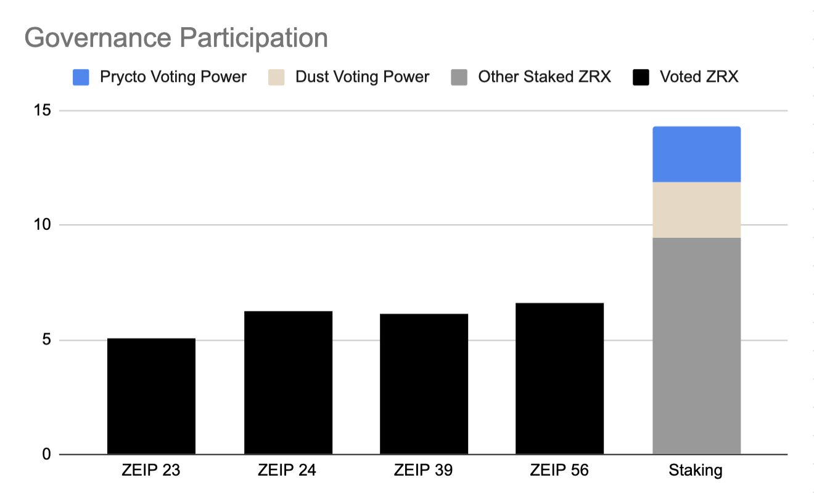Click the ZEIP 24 black bar
This screenshot has height=504, width=814.
tap(288, 383)
